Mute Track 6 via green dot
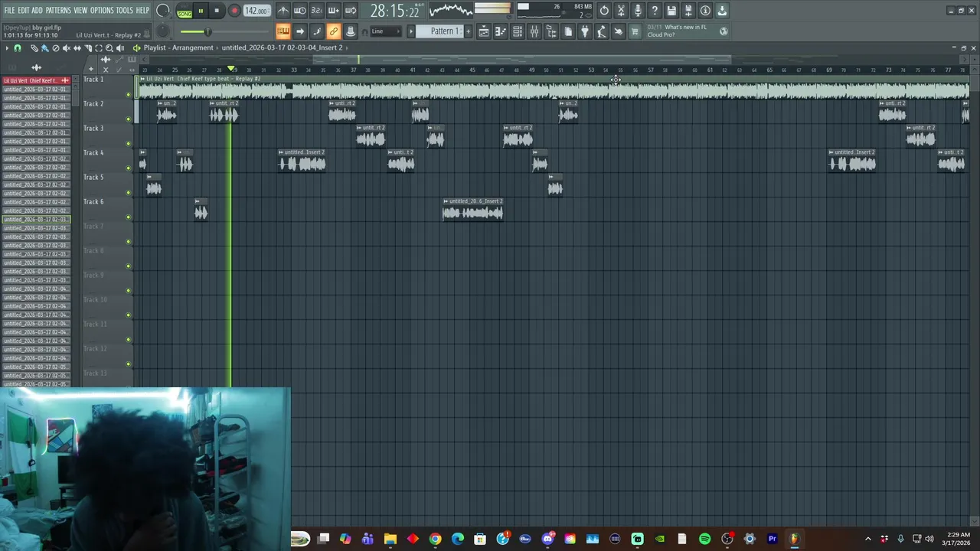The width and height of the screenshot is (980, 551). click(129, 217)
